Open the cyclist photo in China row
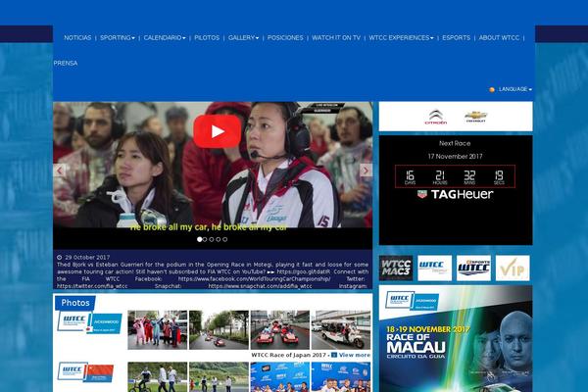The height and width of the screenshot is (392, 588). tap(158, 377)
